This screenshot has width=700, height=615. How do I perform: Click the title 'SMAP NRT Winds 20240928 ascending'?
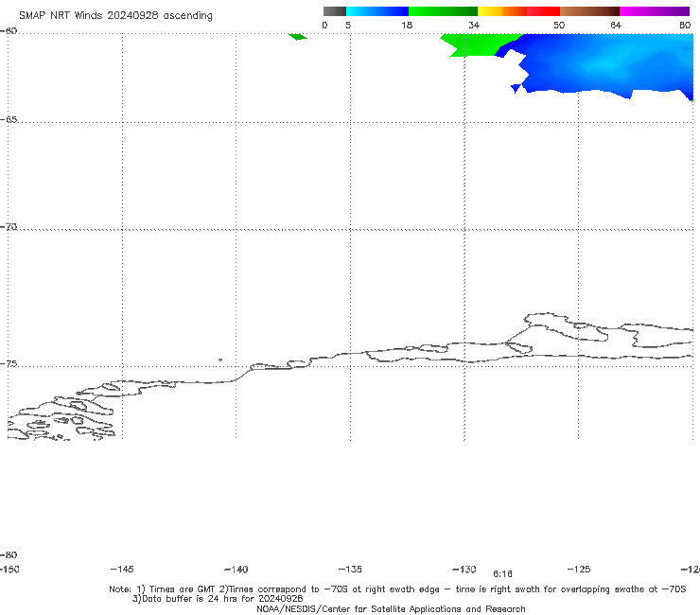[115, 16]
